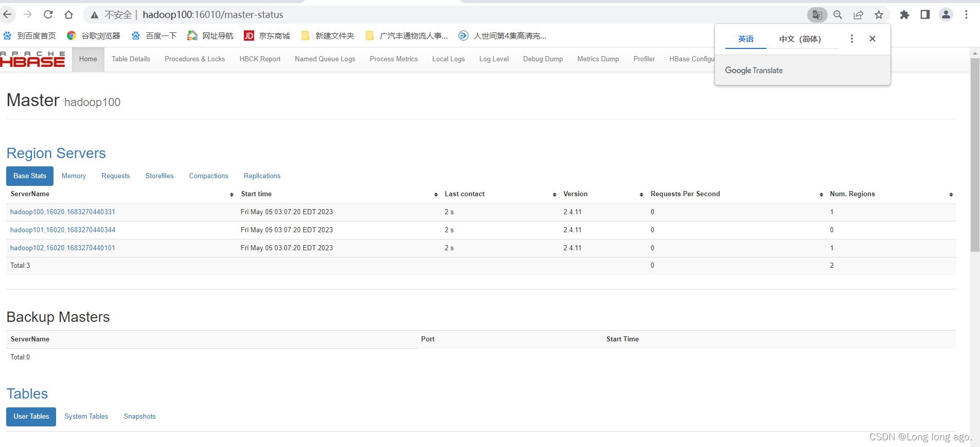Open the 人世间第4集高清完 bookmark
980x447 pixels.
(x=502, y=36)
